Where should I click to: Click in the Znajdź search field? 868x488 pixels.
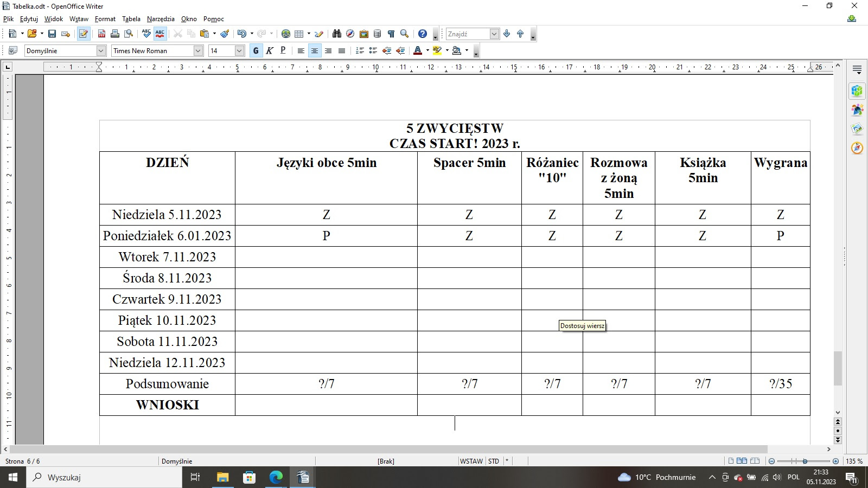(x=468, y=34)
